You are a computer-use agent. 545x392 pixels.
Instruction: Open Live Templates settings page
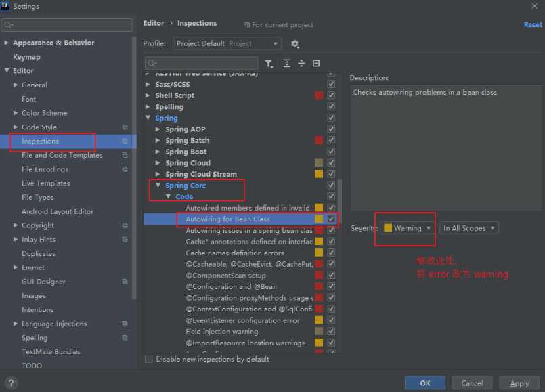click(x=45, y=183)
